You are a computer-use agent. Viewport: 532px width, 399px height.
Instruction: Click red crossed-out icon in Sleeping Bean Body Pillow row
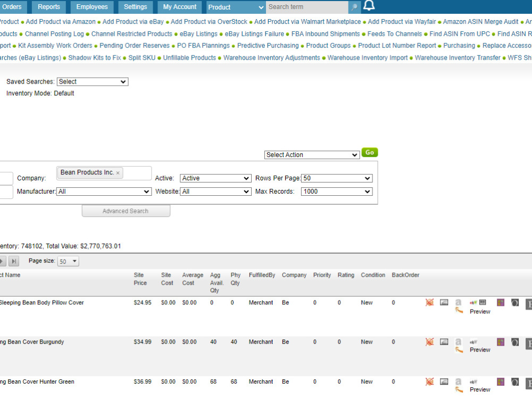[429, 302]
